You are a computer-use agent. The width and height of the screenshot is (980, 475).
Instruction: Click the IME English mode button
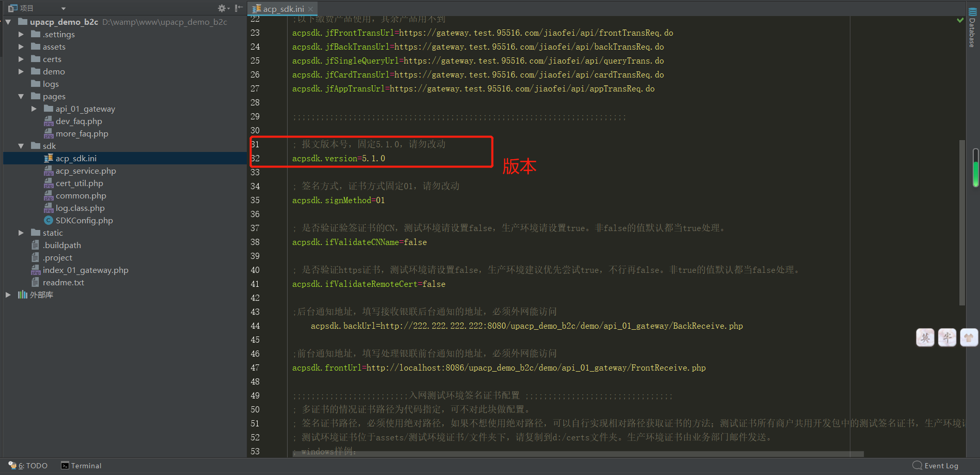[925, 338]
